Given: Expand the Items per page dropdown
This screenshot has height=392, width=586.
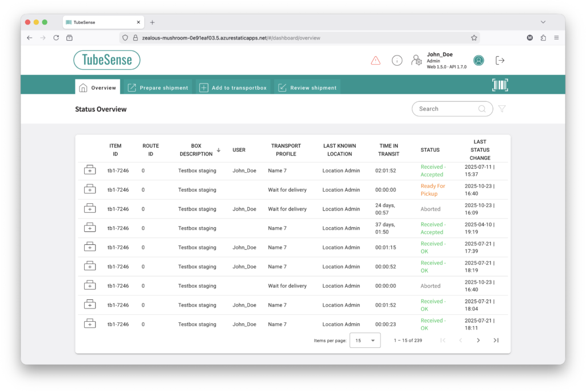Looking at the screenshot, I should [x=365, y=340].
